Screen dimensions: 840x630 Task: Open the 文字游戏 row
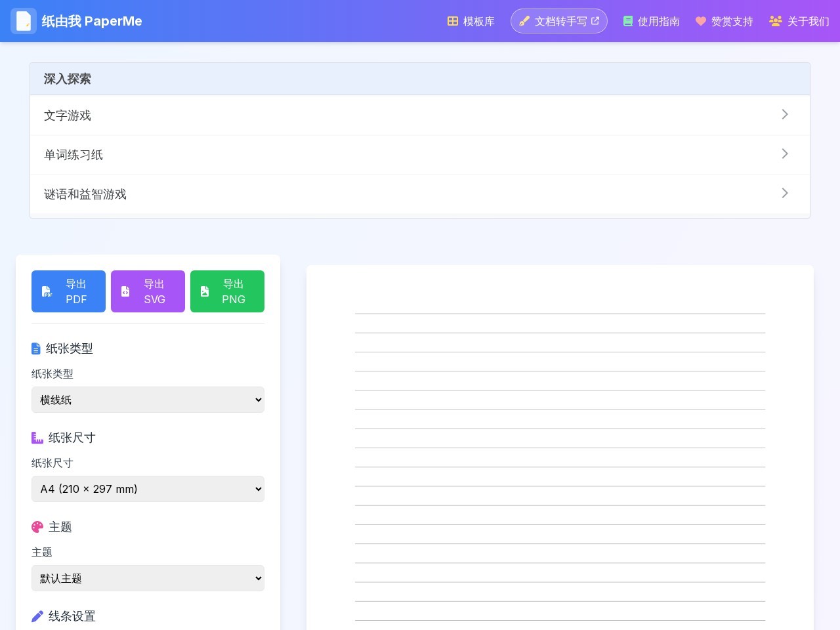pyautogui.click(x=420, y=115)
